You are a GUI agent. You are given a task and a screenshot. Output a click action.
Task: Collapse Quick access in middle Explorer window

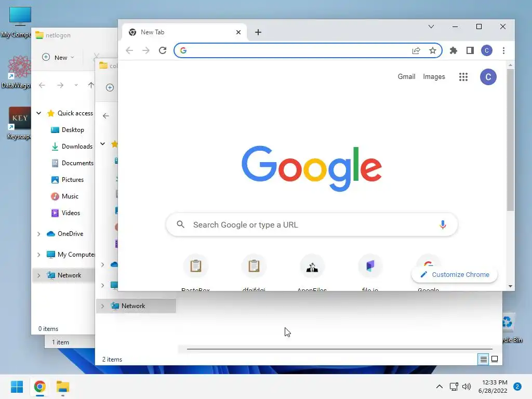click(x=102, y=144)
